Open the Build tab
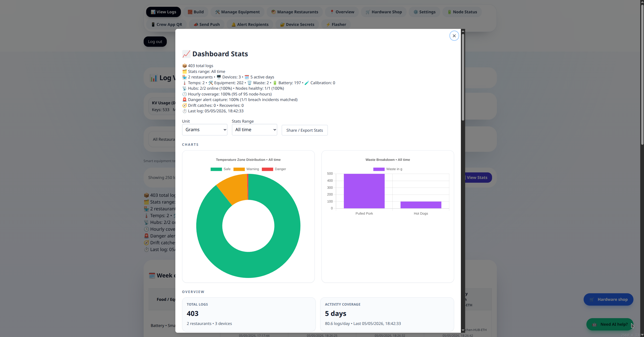The image size is (644, 337). coord(196,12)
